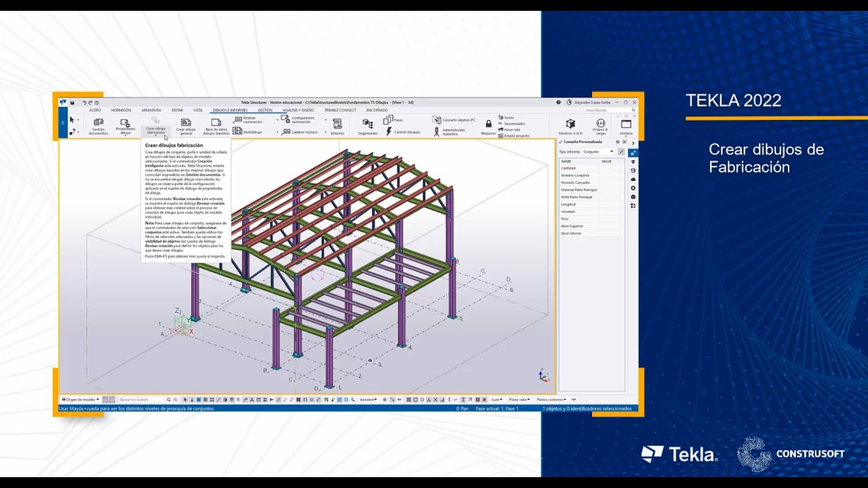The height and width of the screenshot is (488, 868).
Task: Click the Buscar en modelo field
Action: (142, 400)
